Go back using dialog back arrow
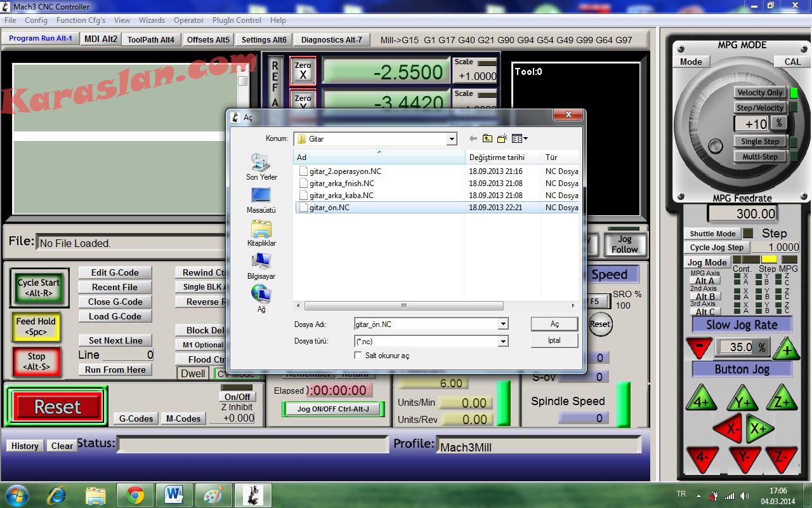This screenshot has height=508, width=812. tap(473, 138)
